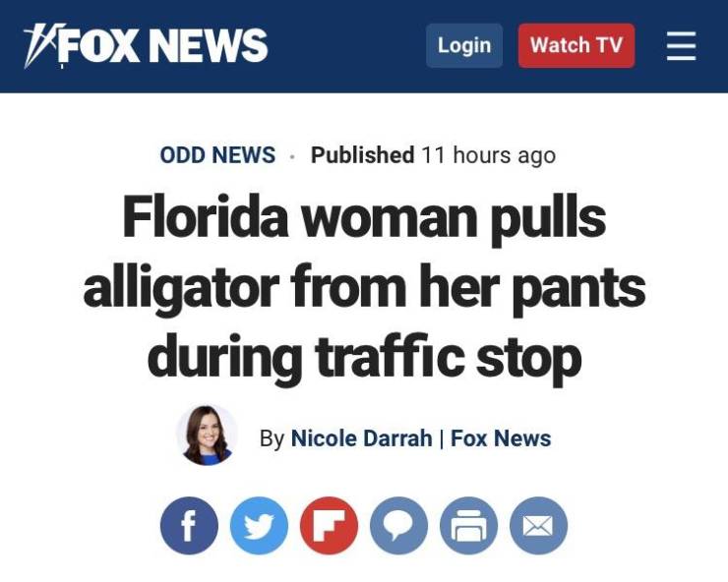Print the article using printer icon
The width and height of the screenshot is (728, 582).
[469, 525]
